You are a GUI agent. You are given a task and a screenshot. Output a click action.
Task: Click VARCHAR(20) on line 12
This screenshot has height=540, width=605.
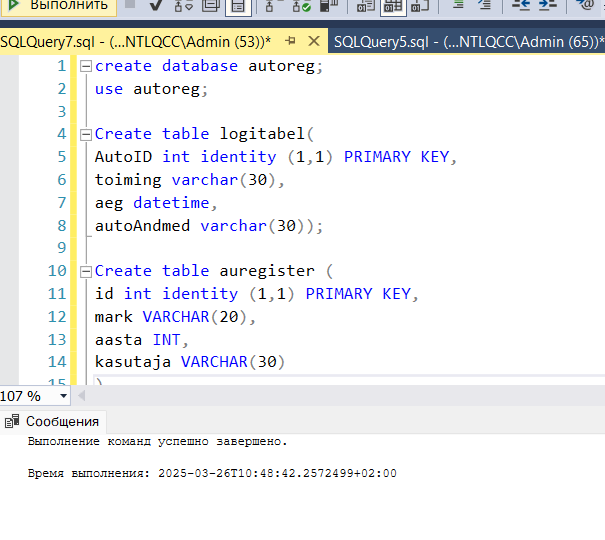coord(194,317)
